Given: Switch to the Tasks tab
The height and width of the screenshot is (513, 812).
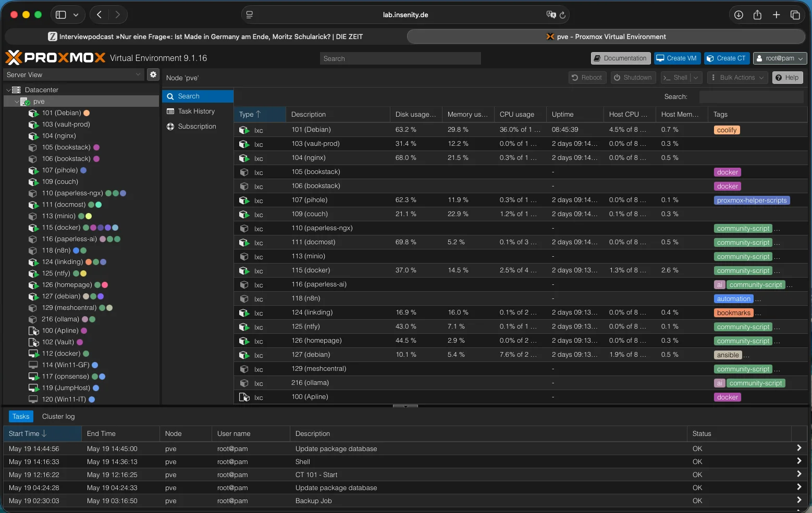Looking at the screenshot, I should (21, 417).
